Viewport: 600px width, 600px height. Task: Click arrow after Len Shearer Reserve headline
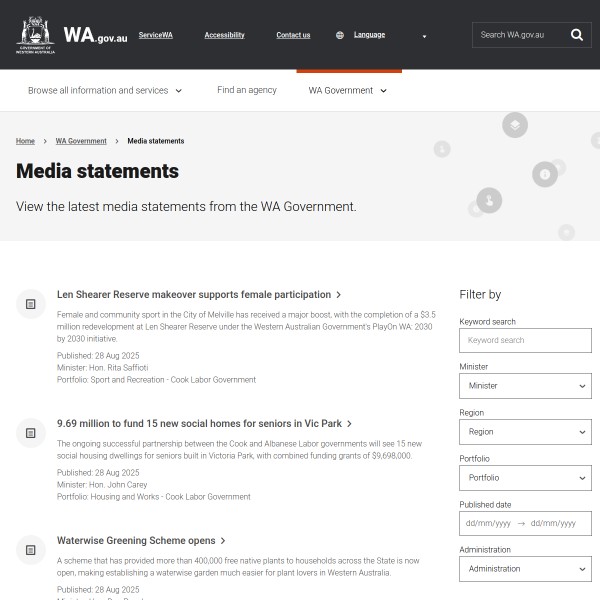coord(339,295)
